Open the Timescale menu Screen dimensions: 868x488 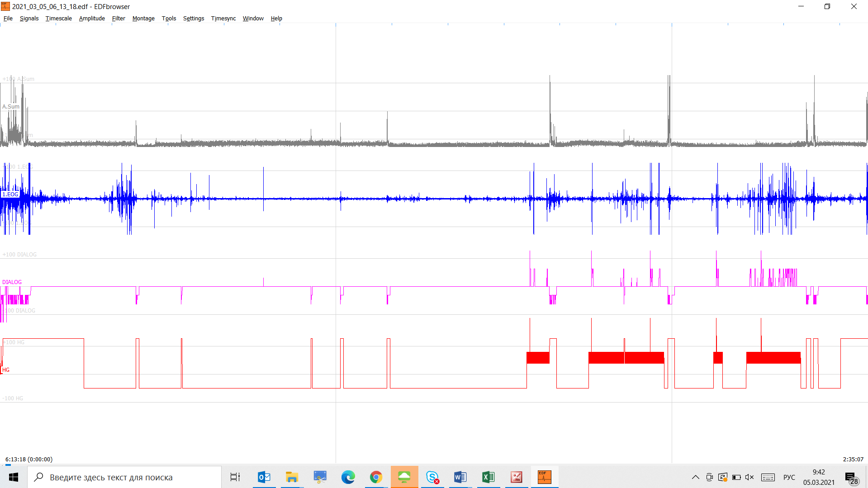[x=58, y=19]
